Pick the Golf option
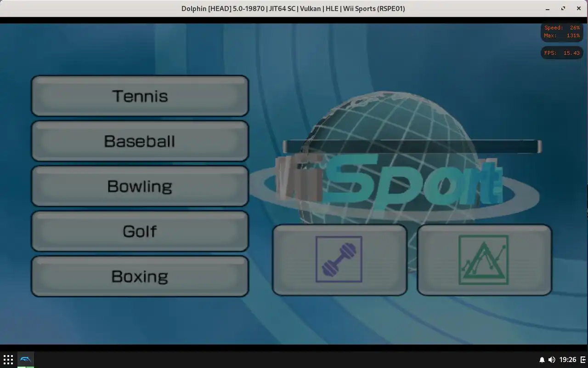 pyautogui.click(x=140, y=231)
